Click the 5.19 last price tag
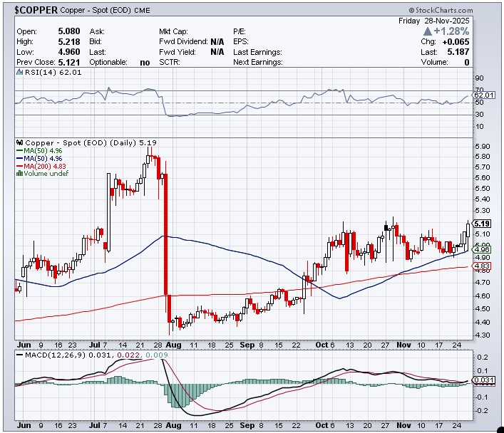Viewport: 504px width, 433px height. [x=482, y=224]
